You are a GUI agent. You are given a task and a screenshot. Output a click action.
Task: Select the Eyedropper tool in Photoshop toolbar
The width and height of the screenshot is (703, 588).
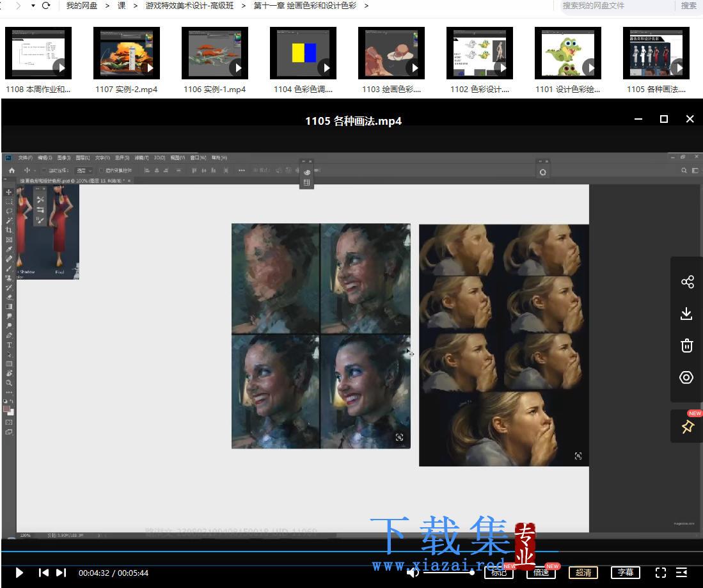click(x=8, y=249)
